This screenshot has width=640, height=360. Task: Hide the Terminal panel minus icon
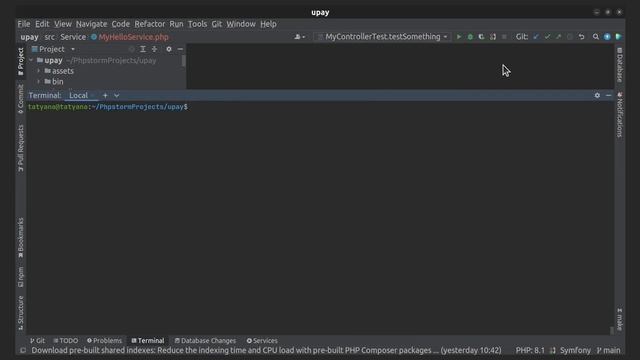point(609,95)
